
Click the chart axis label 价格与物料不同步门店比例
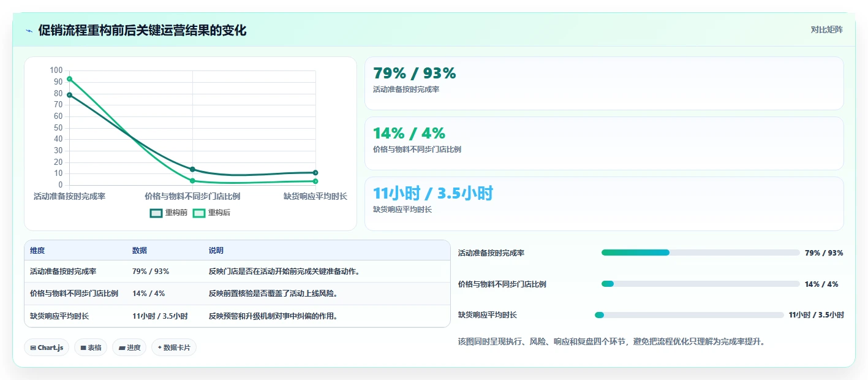(x=192, y=196)
